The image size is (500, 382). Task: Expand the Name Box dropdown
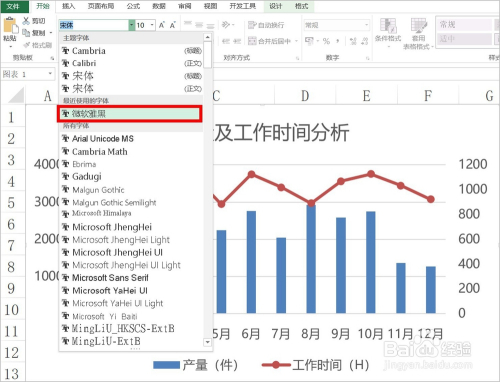(x=50, y=74)
